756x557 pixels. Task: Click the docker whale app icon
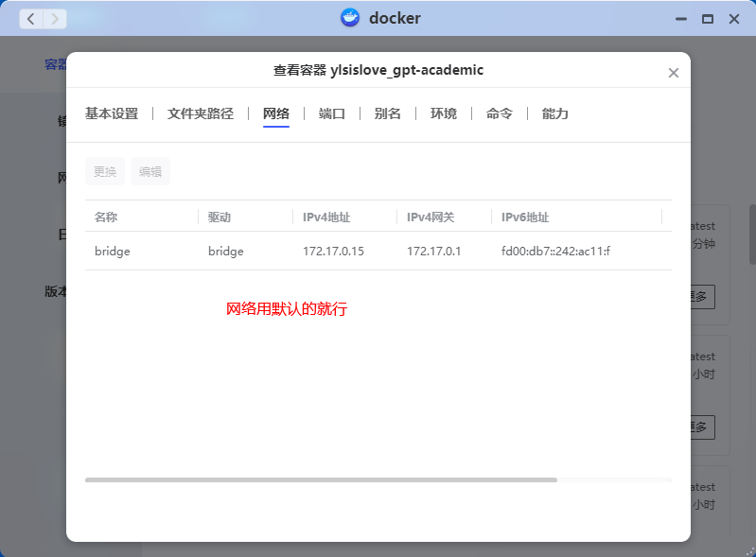point(350,18)
